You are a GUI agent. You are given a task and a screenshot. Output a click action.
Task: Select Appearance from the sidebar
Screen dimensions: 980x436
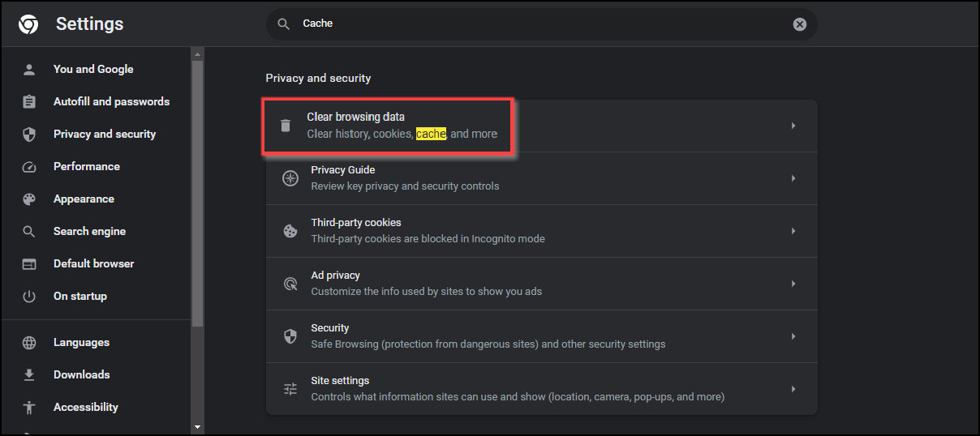[84, 199]
